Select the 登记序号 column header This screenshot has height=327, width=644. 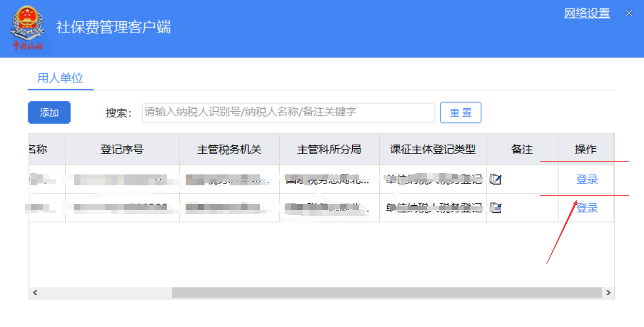click(x=122, y=149)
